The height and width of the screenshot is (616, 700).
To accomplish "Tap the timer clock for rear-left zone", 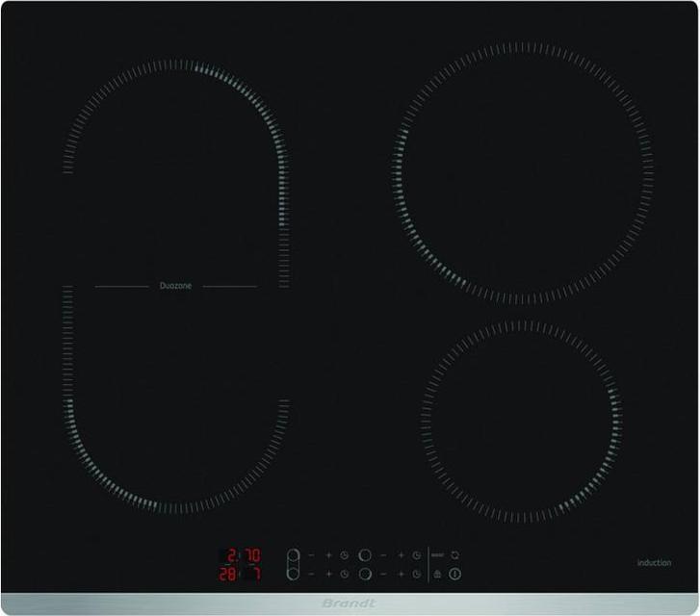I will coord(344,555).
